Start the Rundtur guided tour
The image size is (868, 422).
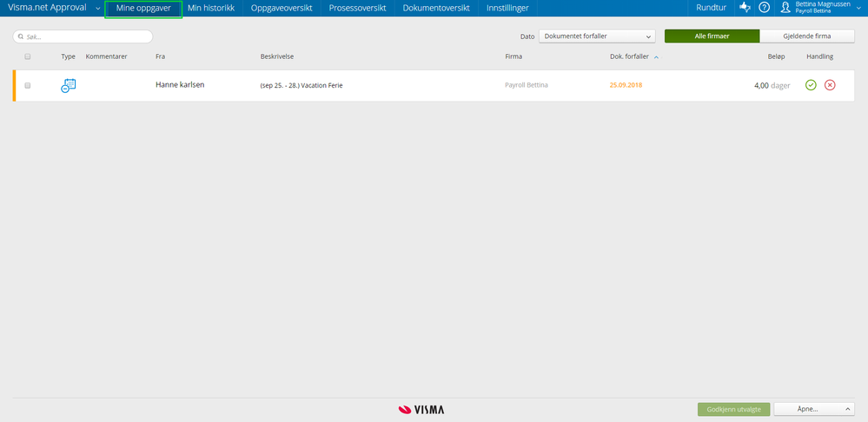pos(712,9)
